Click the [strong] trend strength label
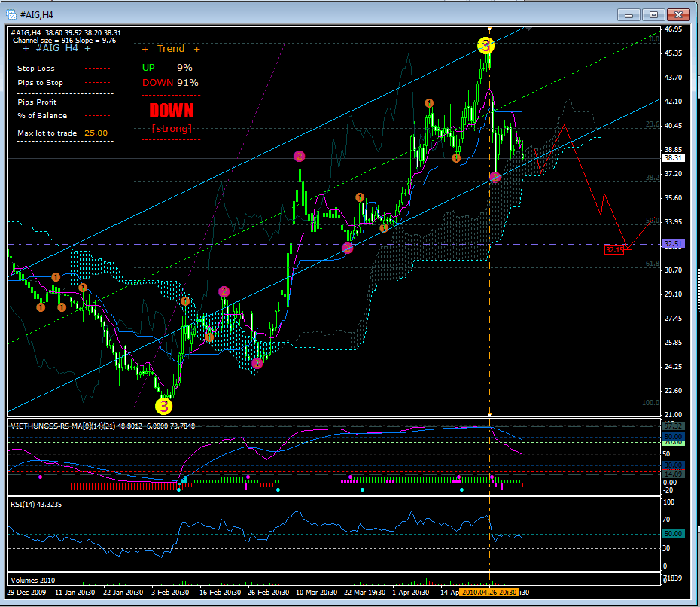 coord(172,129)
